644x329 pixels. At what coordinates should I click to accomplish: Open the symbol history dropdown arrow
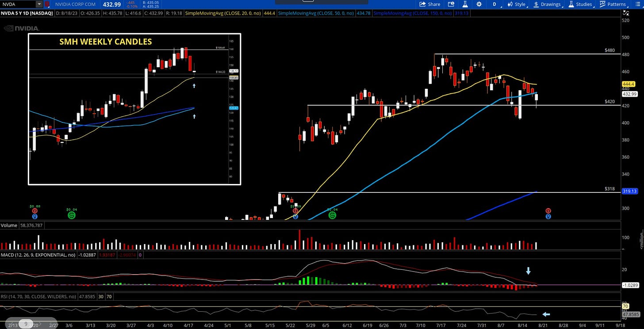pos(39,4)
